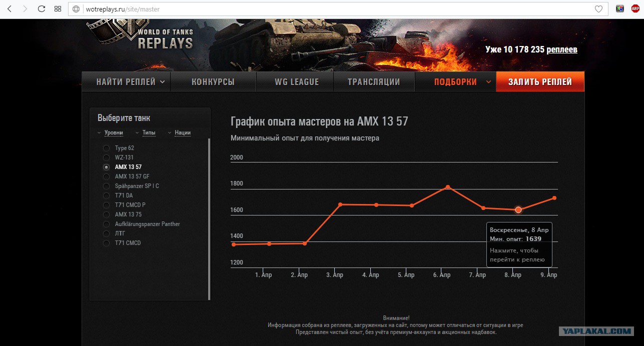Follow the реплеев link in header

[x=562, y=50]
